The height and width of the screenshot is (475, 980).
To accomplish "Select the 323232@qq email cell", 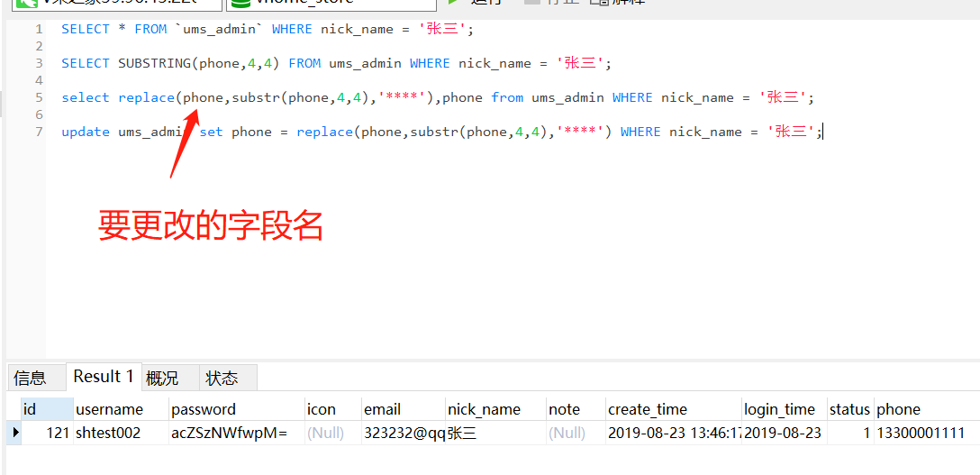I will [x=404, y=433].
